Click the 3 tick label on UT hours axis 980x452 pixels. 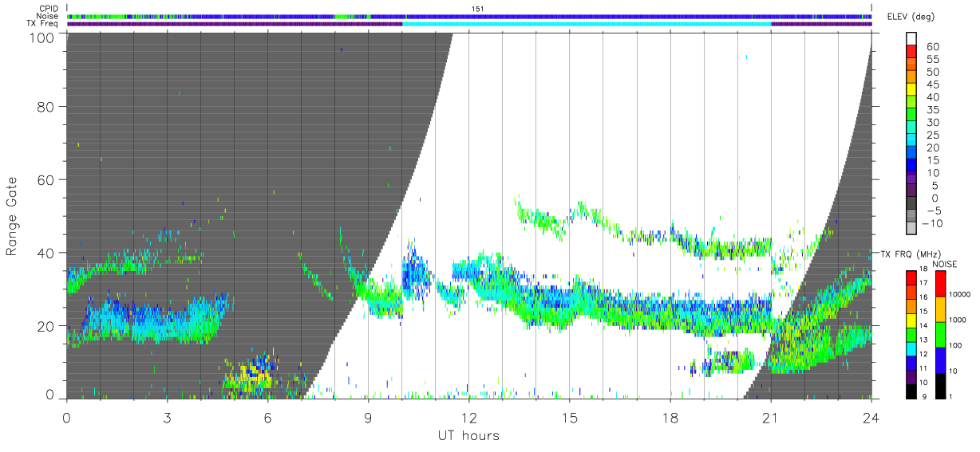click(x=168, y=417)
